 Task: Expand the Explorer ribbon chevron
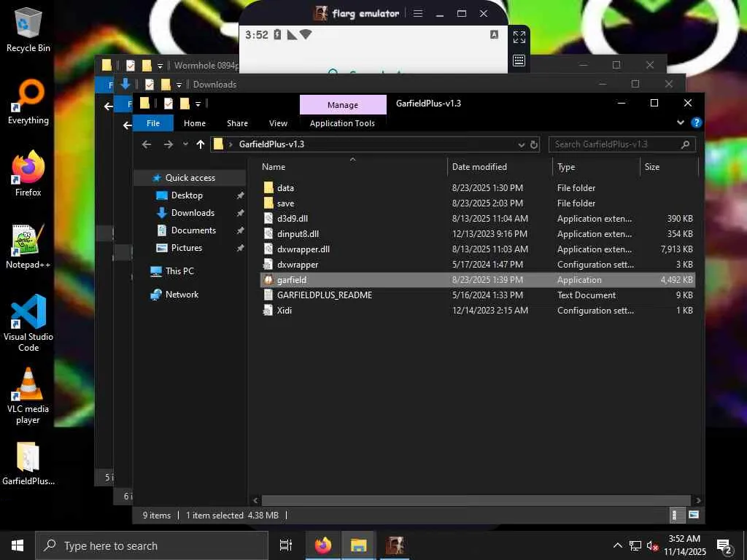(681, 122)
